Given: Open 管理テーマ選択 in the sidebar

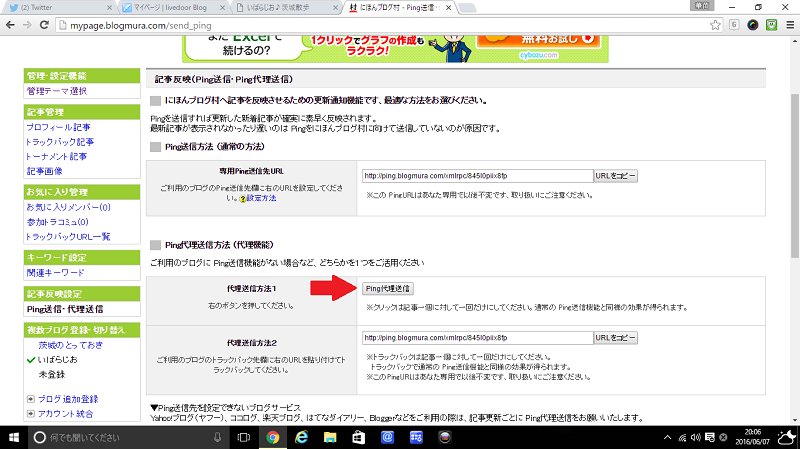Looking at the screenshot, I should pos(57,91).
